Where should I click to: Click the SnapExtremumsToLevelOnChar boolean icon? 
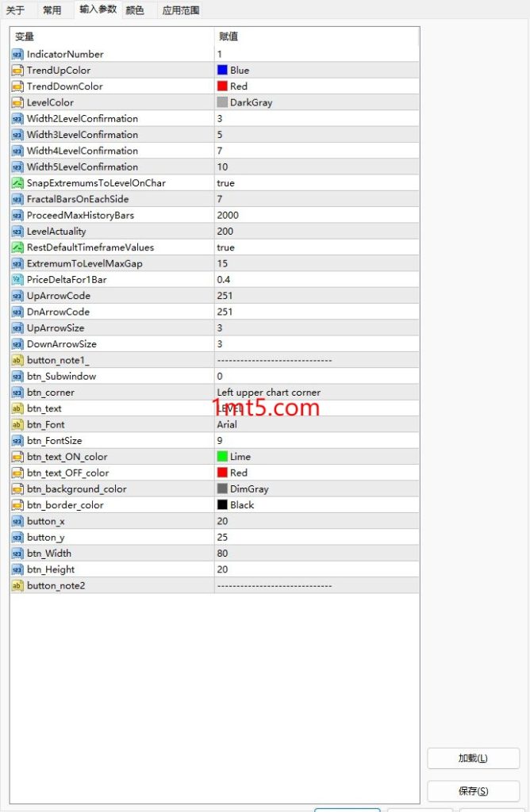click(17, 183)
